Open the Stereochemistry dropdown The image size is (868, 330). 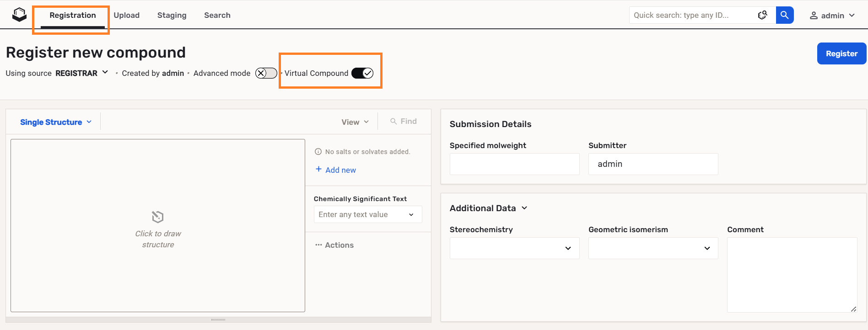514,248
